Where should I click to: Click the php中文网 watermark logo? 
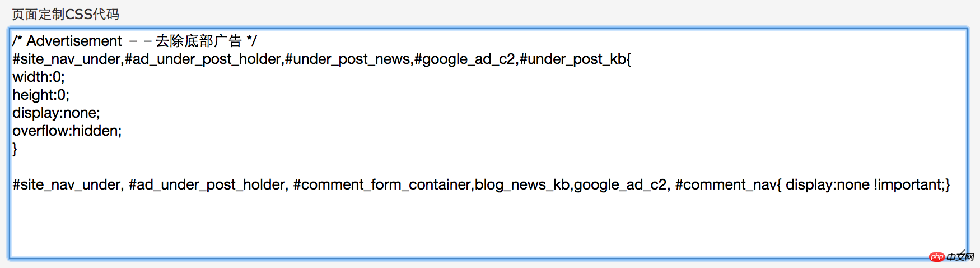[x=951, y=257]
